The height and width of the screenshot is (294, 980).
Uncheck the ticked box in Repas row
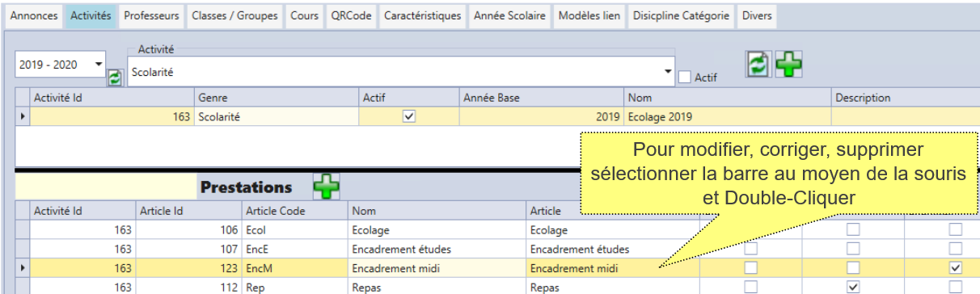[853, 287]
